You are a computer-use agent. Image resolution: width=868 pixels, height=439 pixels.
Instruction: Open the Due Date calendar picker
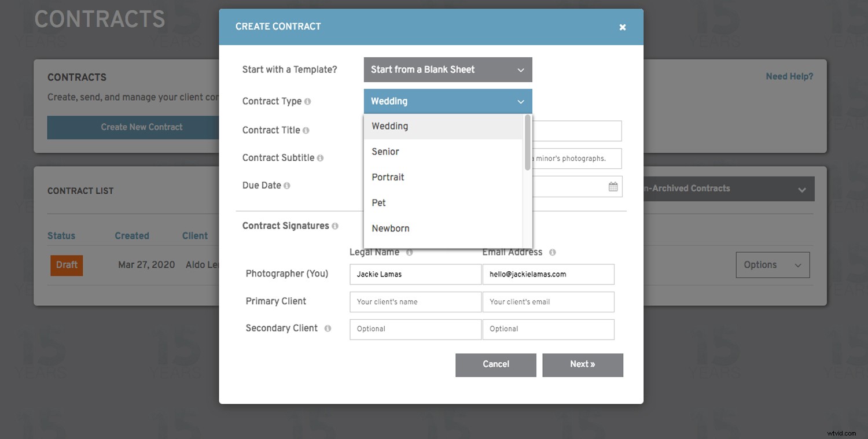613,186
